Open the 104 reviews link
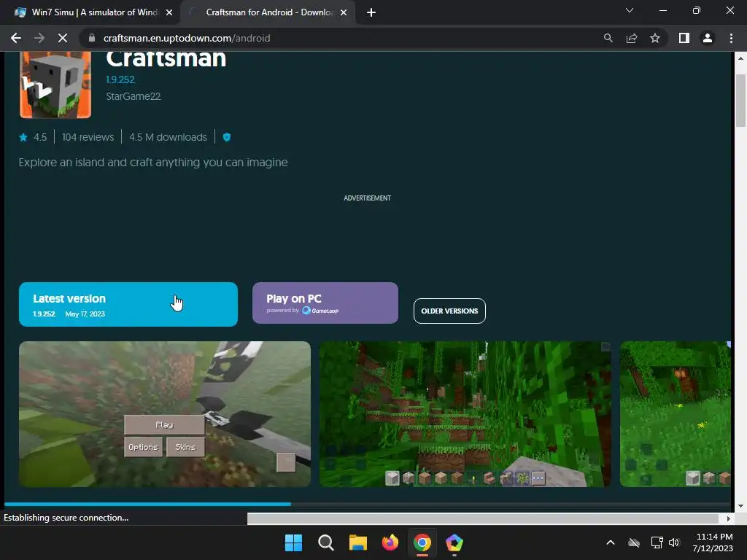Image resolution: width=747 pixels, height=560 pixels. [88, 137]
